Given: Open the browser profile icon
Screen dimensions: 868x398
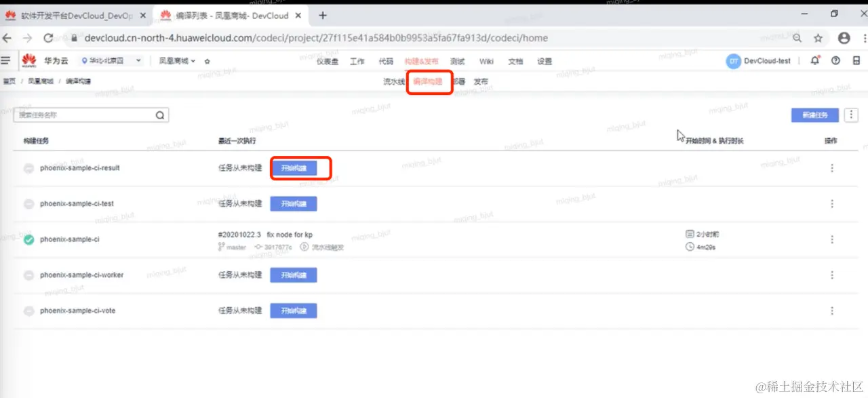Looking at the screenshot, I should coord(844,38).
